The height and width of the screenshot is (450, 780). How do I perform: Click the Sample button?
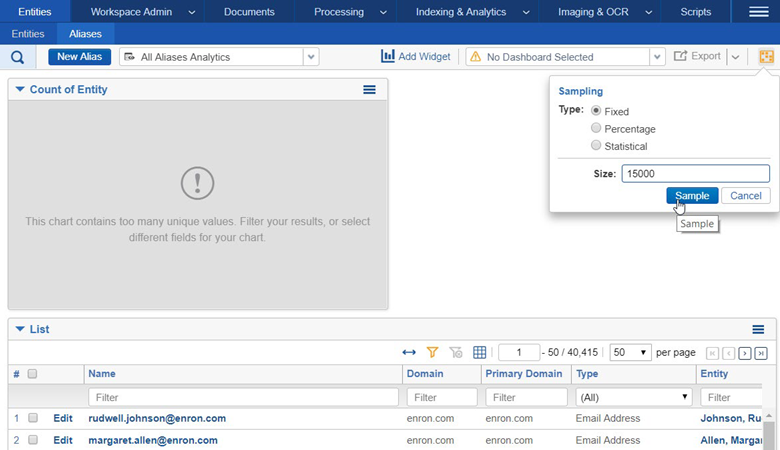point(692,195)
